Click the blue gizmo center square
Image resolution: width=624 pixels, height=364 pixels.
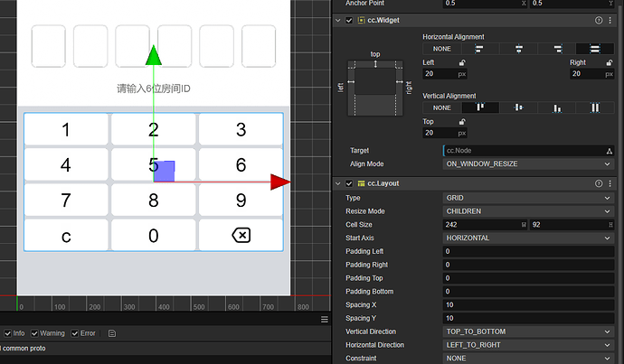tap(164, 172)
